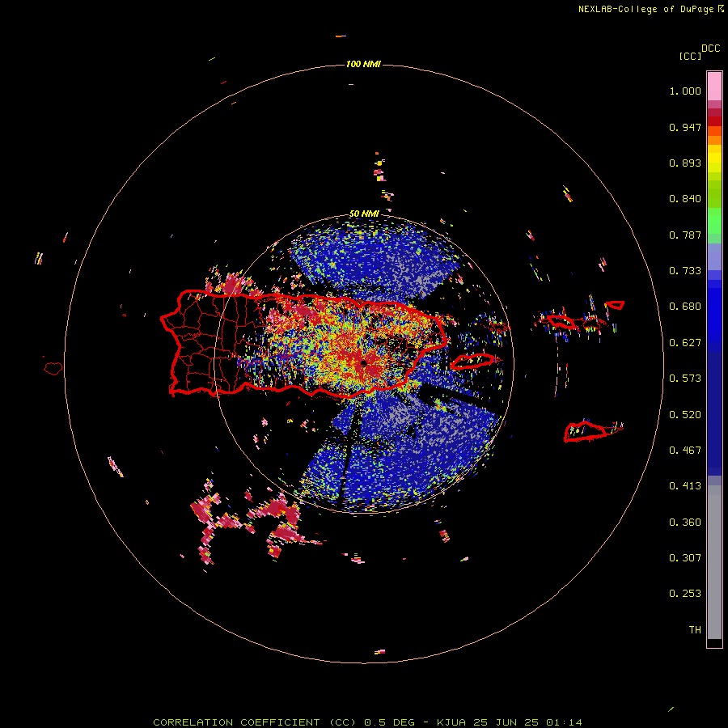
Task: Pick the 0.573 color scale value
Action: point(685,379)
